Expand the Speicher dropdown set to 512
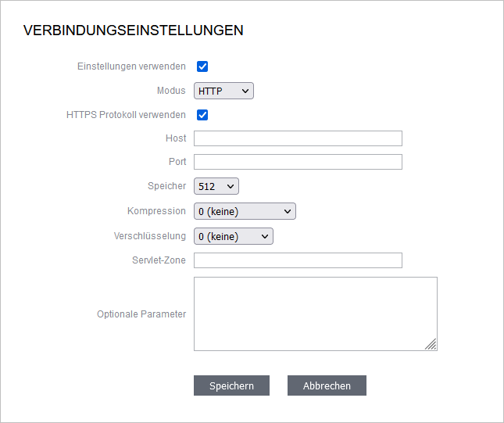Viewport: 504px width, 423px height. [x=216, y=186]
